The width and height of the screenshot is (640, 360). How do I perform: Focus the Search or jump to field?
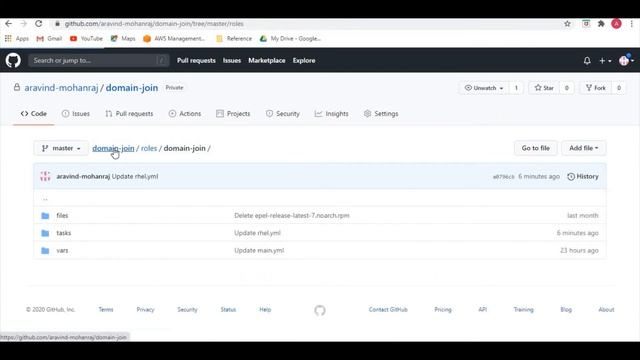[98, 60]
